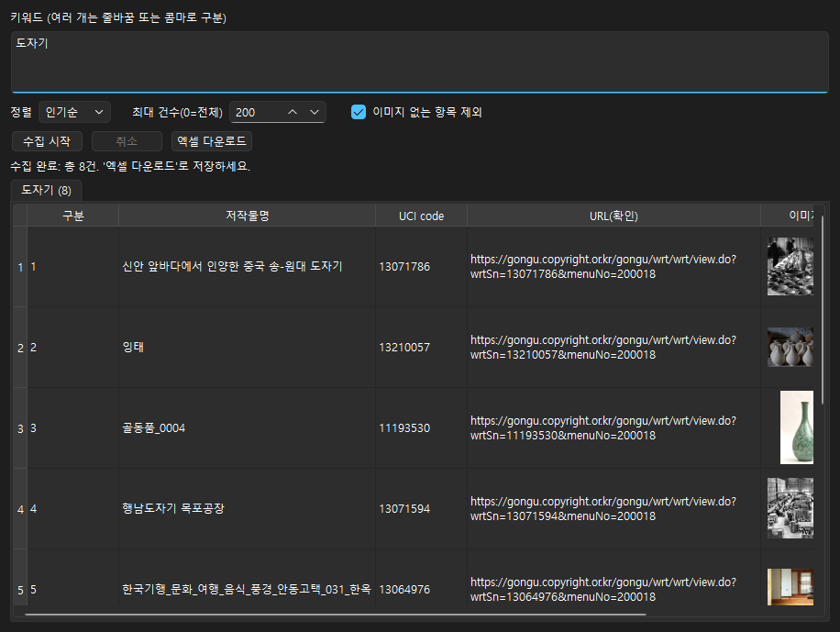This screenshot has height=632, width=840.
Task: Click the white vases thumbnail for 잉태
Action: click(790, 348)
